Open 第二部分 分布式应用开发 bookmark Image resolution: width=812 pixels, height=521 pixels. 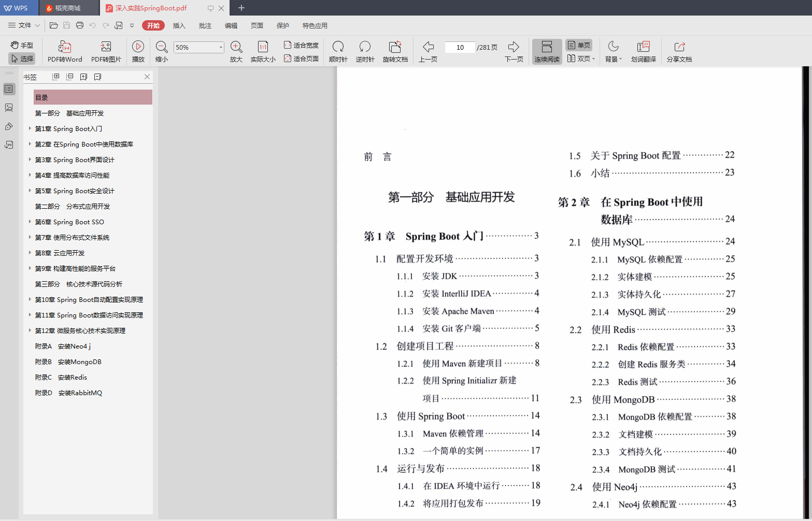pos(73,206)
